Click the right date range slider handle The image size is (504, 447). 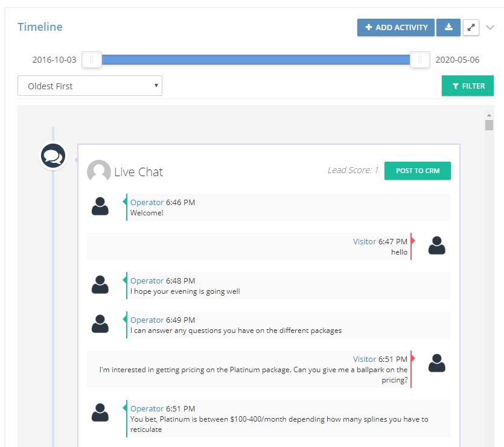(x=419, y=60)
